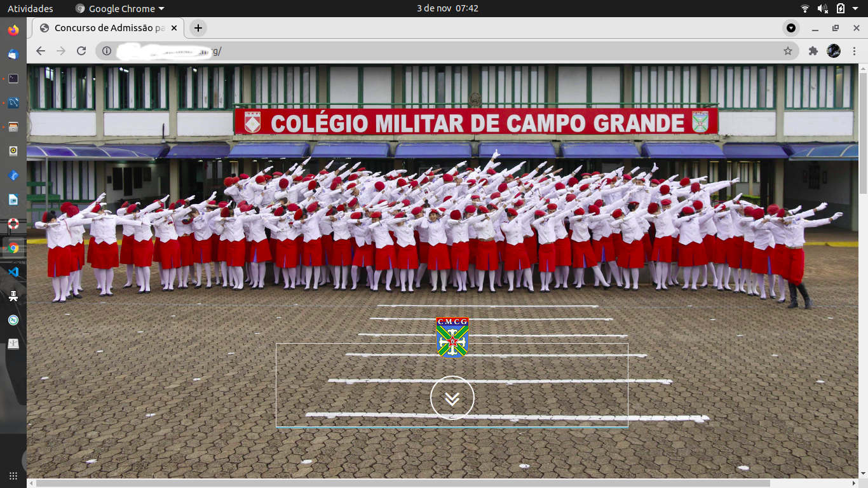Viewport: 868px width, 488px height.
Task: Click the circular down-chevron on the webpage
Action: coord(452,397)
